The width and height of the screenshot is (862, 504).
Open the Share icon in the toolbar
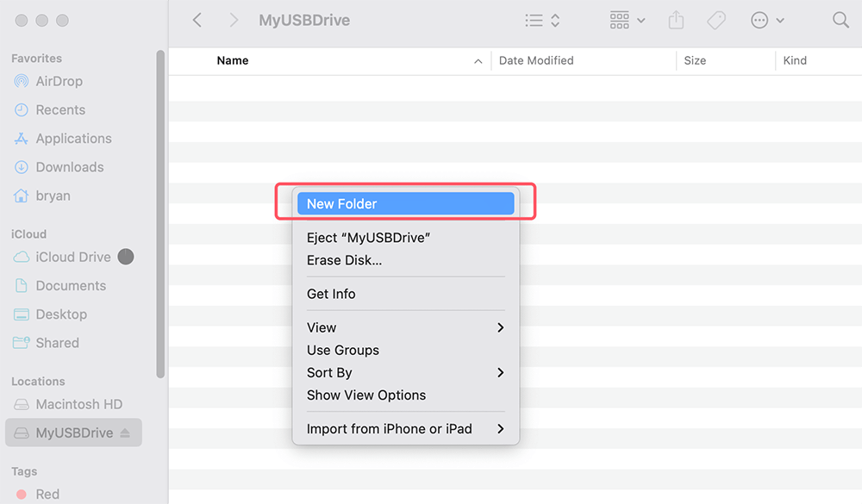click(676, 20)
